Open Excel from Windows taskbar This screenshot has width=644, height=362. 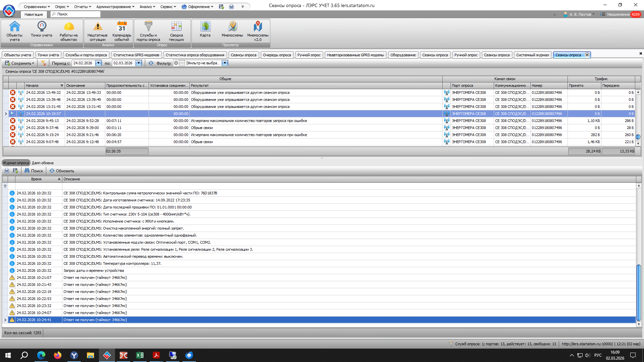pyautogui.click(x=140, y=355)
